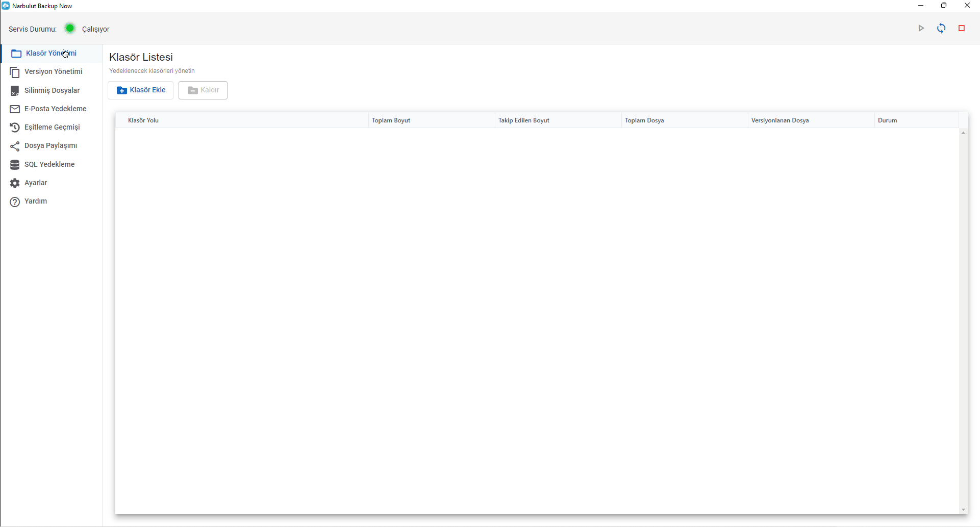Click the scrollbar up arrow in folder list
Image resolution: width=980 pixels, height=527 pixels.
[x=963, y=133]
